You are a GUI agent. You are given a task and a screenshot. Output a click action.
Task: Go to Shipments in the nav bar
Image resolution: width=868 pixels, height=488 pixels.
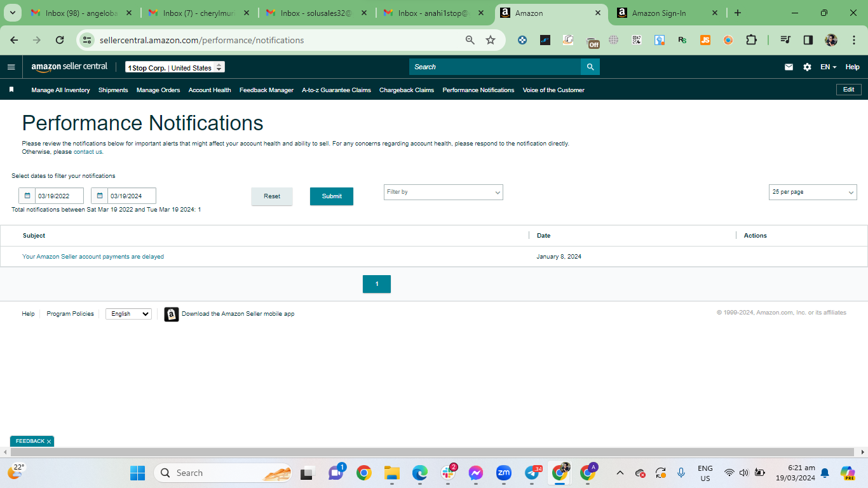pyautogui.click(x=113, y=90)
